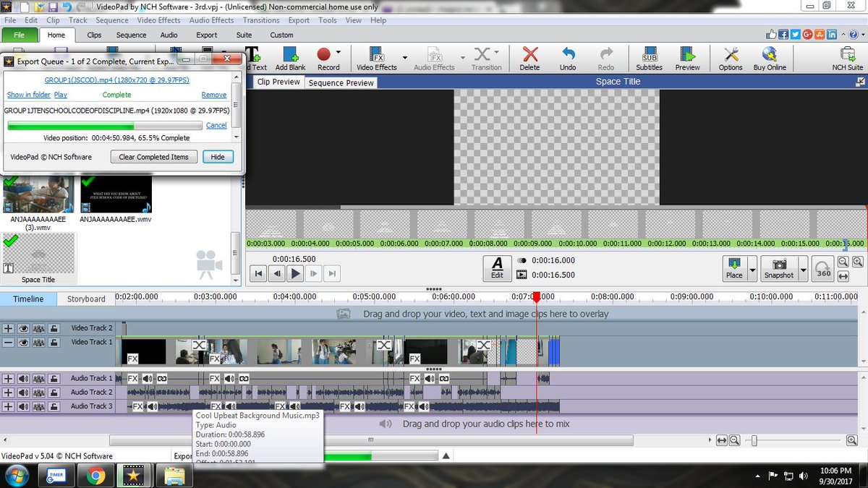868x488 pixels.
Task: Click the Edit text button below the preview
Action: 497,267
